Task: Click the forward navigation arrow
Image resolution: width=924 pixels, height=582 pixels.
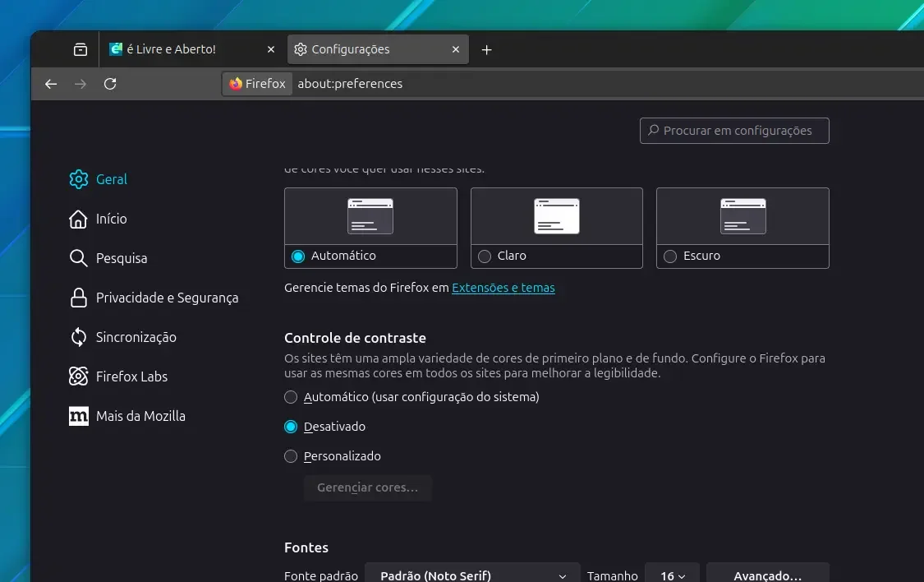Action: [80, 84]
